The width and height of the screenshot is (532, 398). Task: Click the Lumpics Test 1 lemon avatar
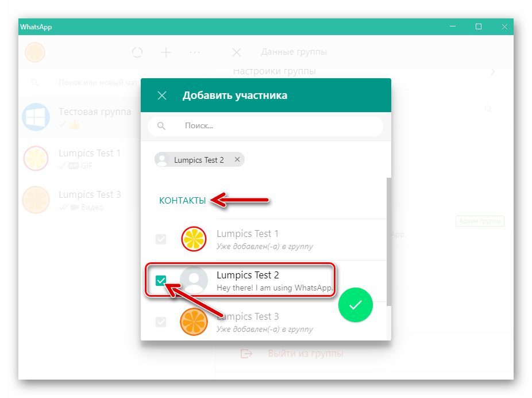pyautogui.click(x=194, y=239)
